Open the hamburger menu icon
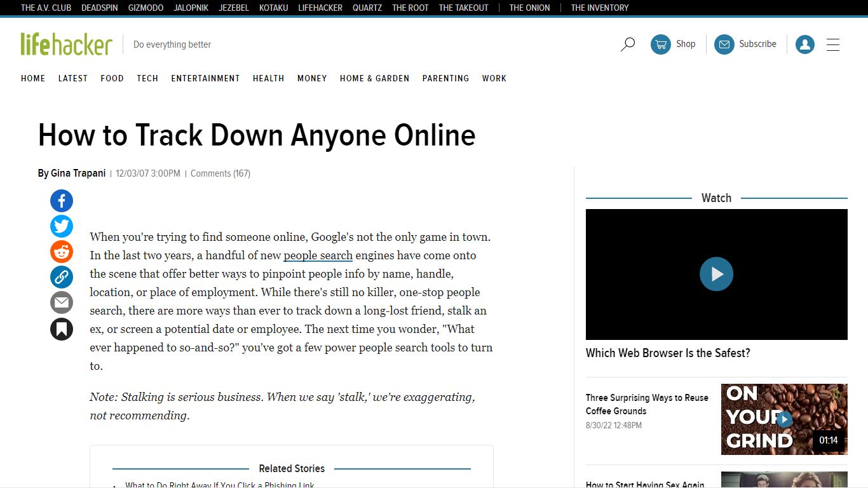 point(833,44)
